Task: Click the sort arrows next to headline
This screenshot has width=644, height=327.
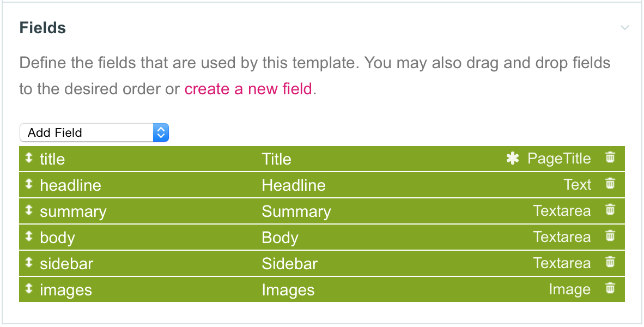Action: 29,184
